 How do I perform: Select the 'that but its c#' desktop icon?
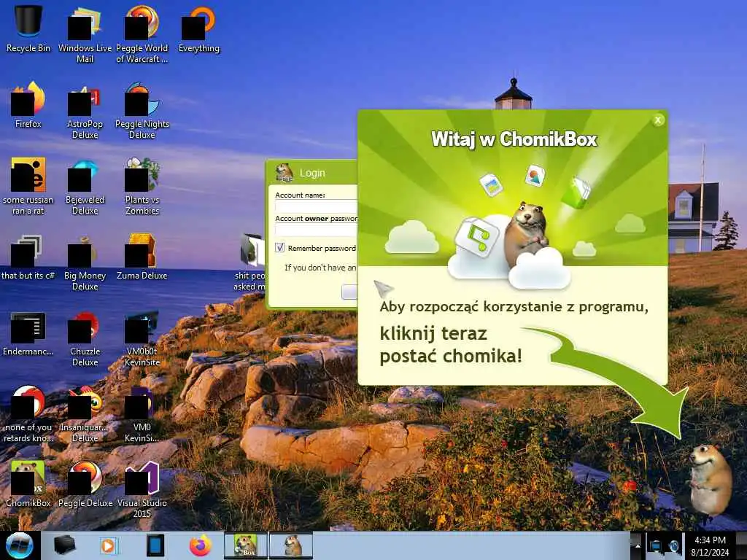[28, 256]
